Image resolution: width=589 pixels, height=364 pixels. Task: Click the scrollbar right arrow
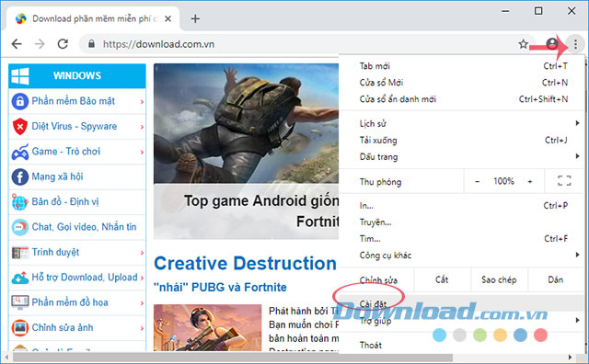tap(570, 357)
